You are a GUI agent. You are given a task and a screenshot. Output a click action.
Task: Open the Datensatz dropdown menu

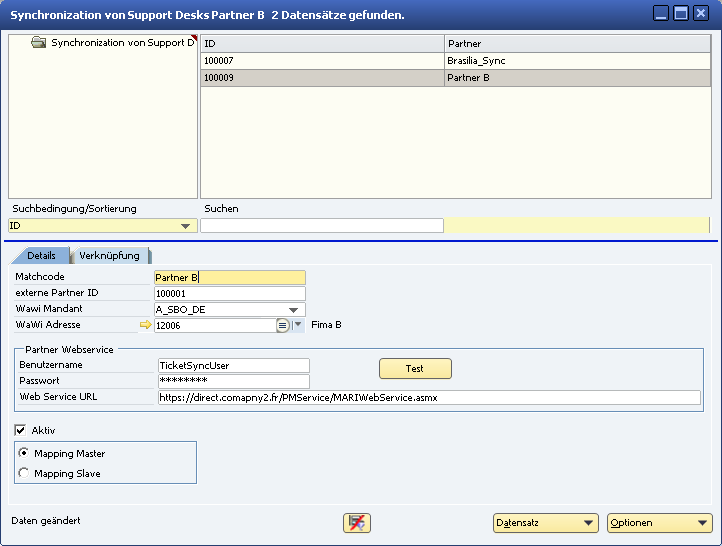pyautogui.click(x=545, y=523)
